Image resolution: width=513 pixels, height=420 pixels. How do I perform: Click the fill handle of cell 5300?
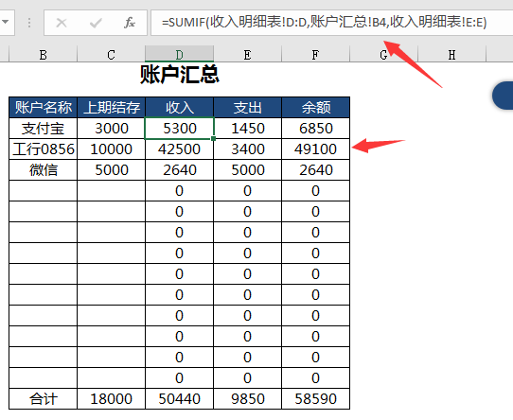[x=213, y=139]
